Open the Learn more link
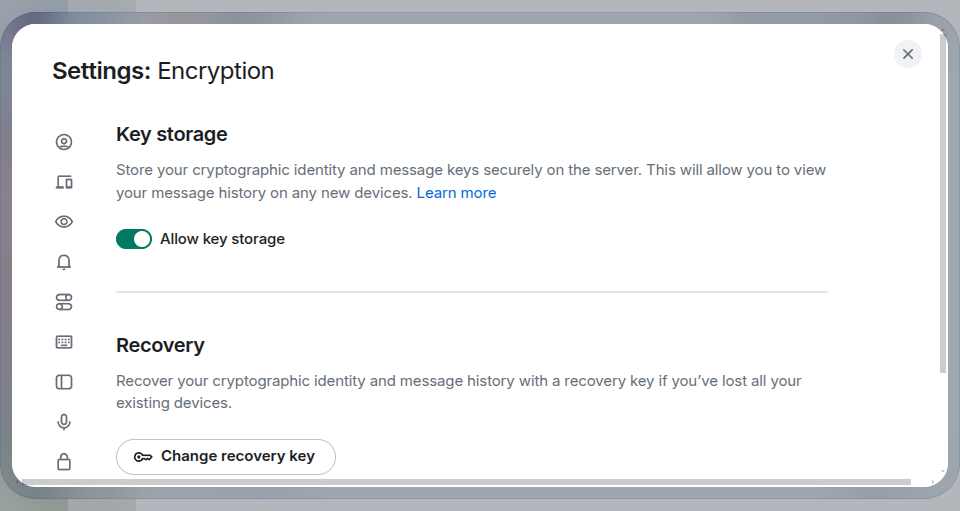The height and width of the screenshot is (511, 960). click(x=456, y=193)
